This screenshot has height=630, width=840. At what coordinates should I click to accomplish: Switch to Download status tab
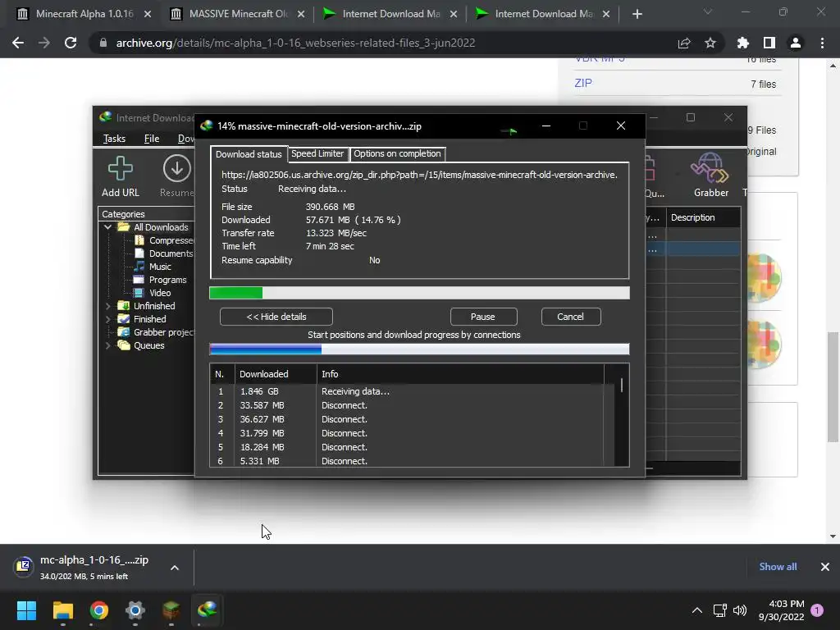coord(249,154)
